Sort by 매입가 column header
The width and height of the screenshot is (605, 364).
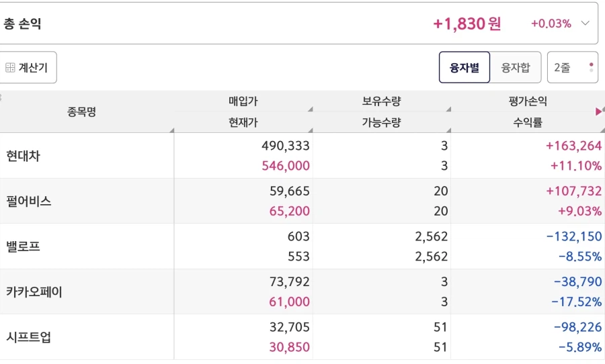(243, 101)
